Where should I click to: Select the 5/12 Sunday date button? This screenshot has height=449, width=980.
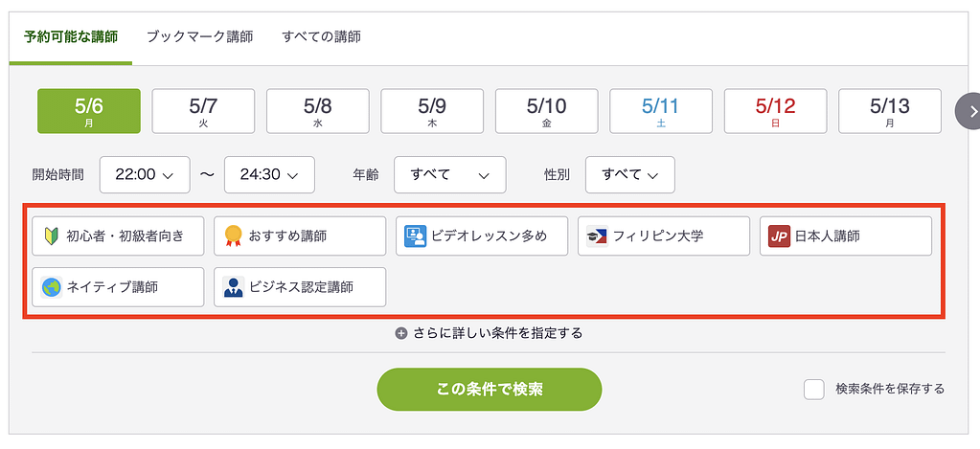[775, 111]
